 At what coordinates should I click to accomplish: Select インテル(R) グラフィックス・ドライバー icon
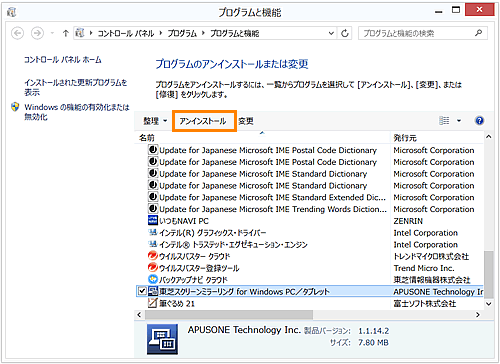pyautogui.click(x=153, y=232)
